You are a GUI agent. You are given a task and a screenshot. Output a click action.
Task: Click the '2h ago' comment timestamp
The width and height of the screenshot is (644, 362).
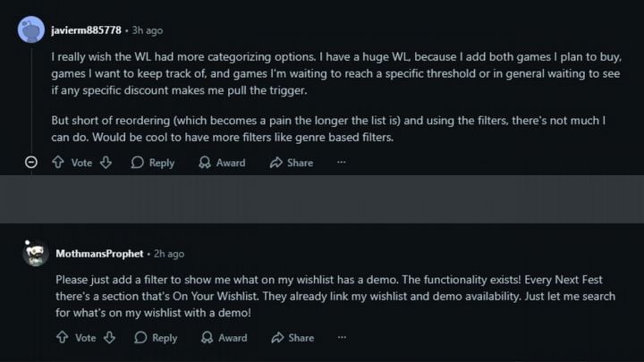coord(168,254)
